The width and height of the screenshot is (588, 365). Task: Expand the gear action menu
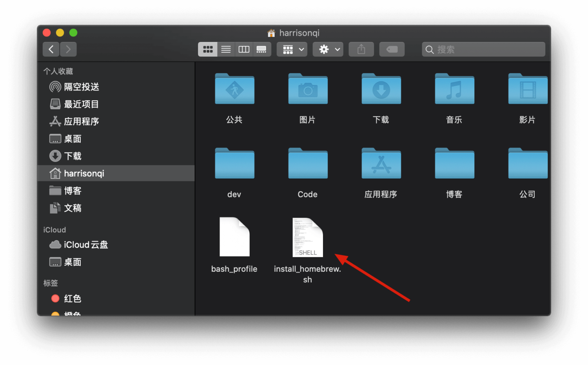pos(328,49)
